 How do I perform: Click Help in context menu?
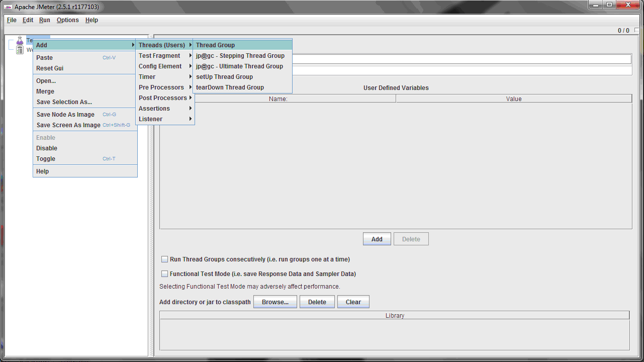tap(85, 171)
